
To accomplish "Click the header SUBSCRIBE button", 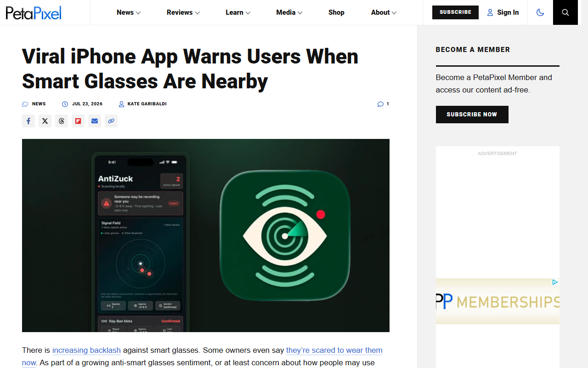I will [x=455, y=12].
